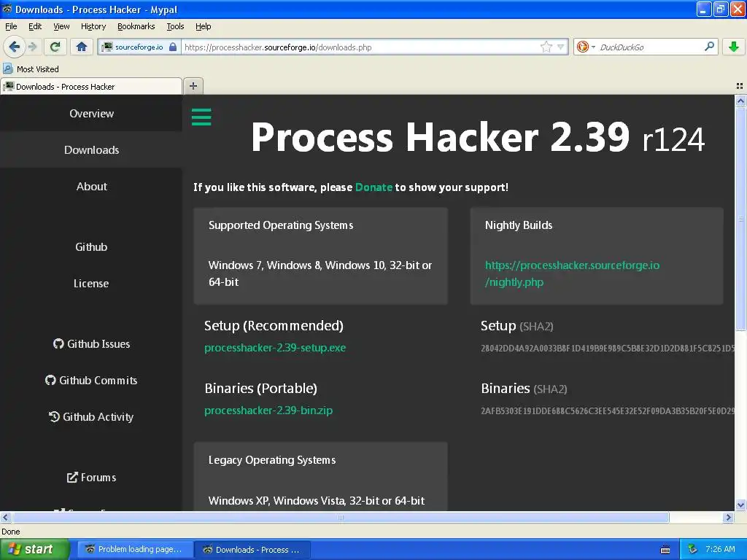Click the Process Hacker 2.39 heading
The image size is (747, 560).
[477, 136]
